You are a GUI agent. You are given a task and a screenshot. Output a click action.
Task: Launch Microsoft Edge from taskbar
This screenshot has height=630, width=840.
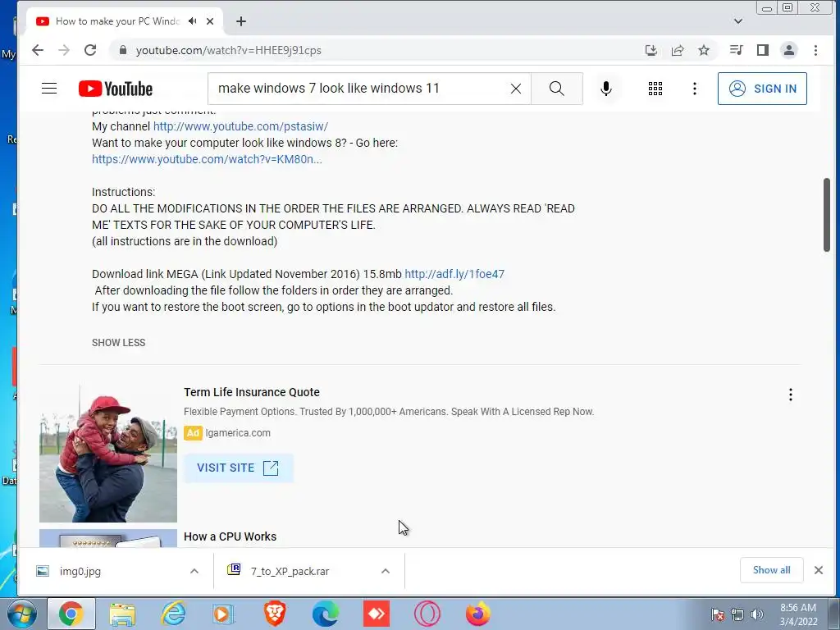point(326,614)
